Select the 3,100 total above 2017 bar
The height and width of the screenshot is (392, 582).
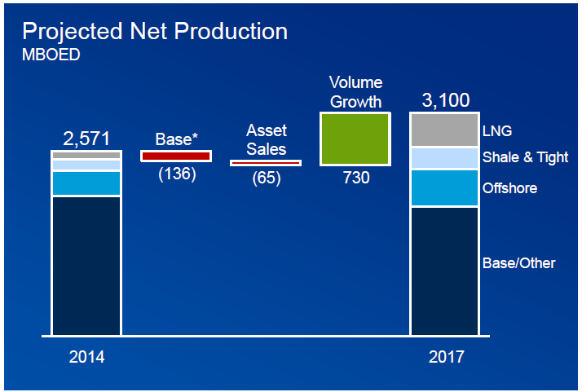445,101
